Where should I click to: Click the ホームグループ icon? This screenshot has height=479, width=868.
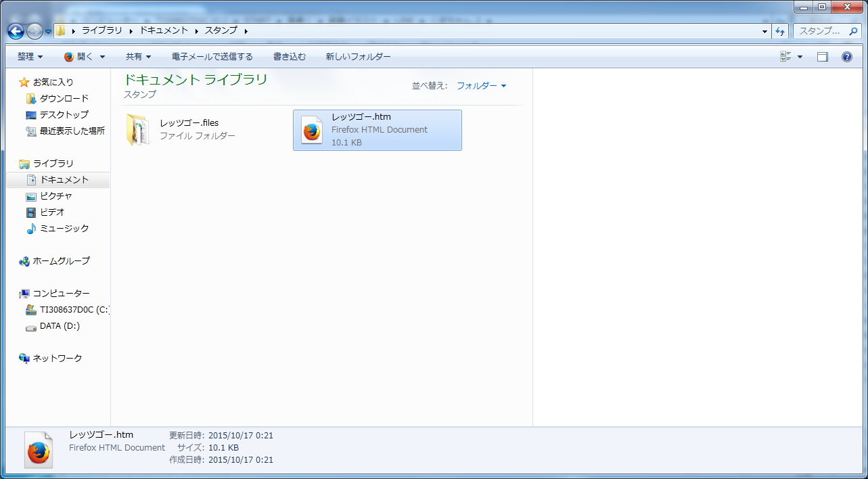tap(24, 260)
